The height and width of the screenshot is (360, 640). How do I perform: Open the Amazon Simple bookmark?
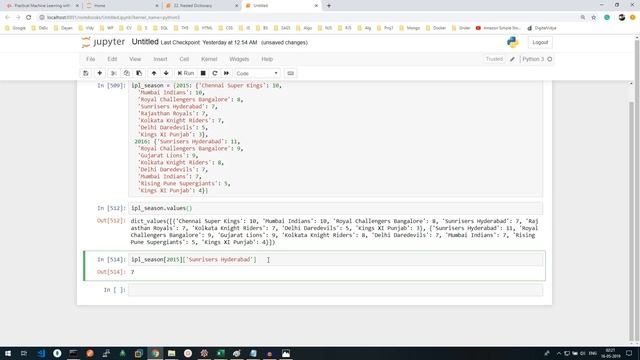click(x=498, y=28)
